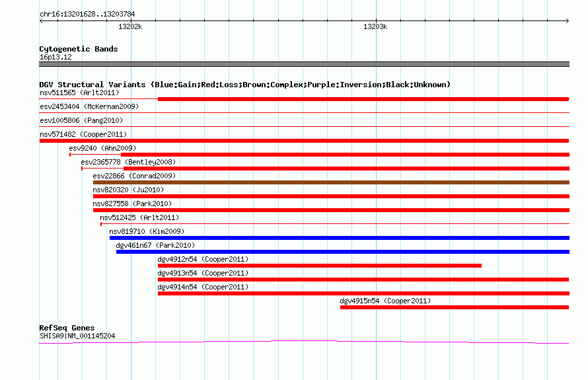Click the esv2365778 (Bentley2008) label
Screen dimensions: 588x380
click(128, 162)
